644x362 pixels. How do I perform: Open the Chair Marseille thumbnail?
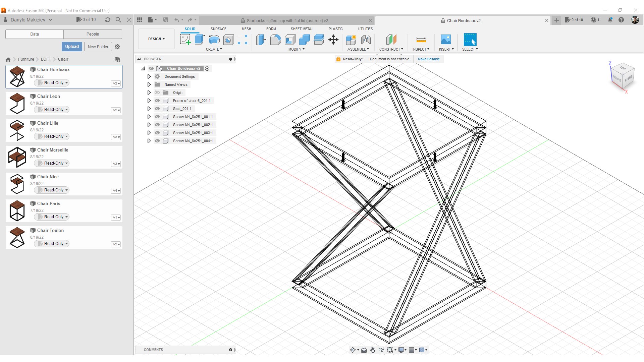[x=17, y=157]
